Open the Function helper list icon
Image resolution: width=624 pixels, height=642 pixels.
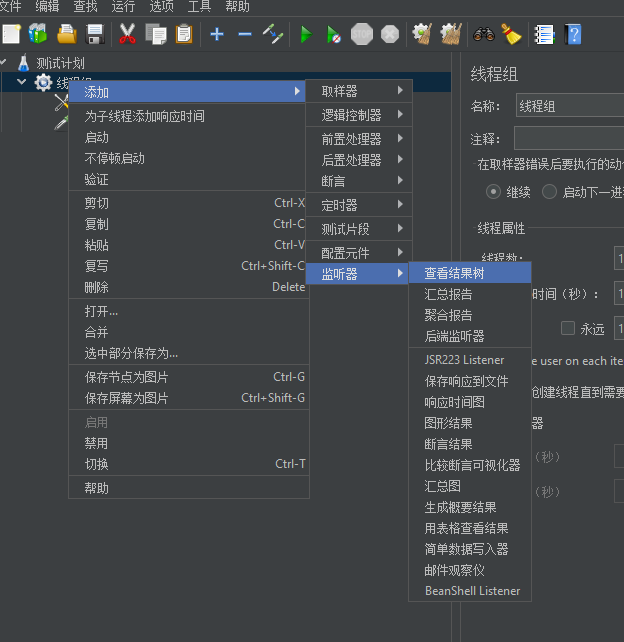click(545, 34)
